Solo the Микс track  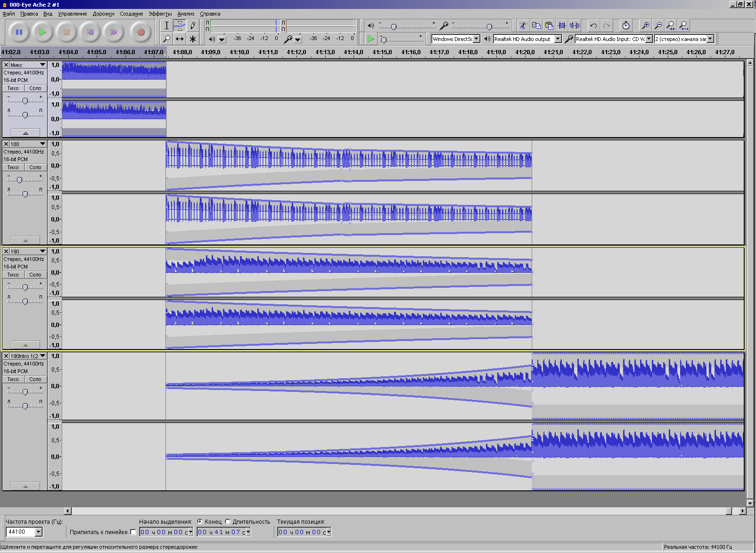tap(35, 88)
